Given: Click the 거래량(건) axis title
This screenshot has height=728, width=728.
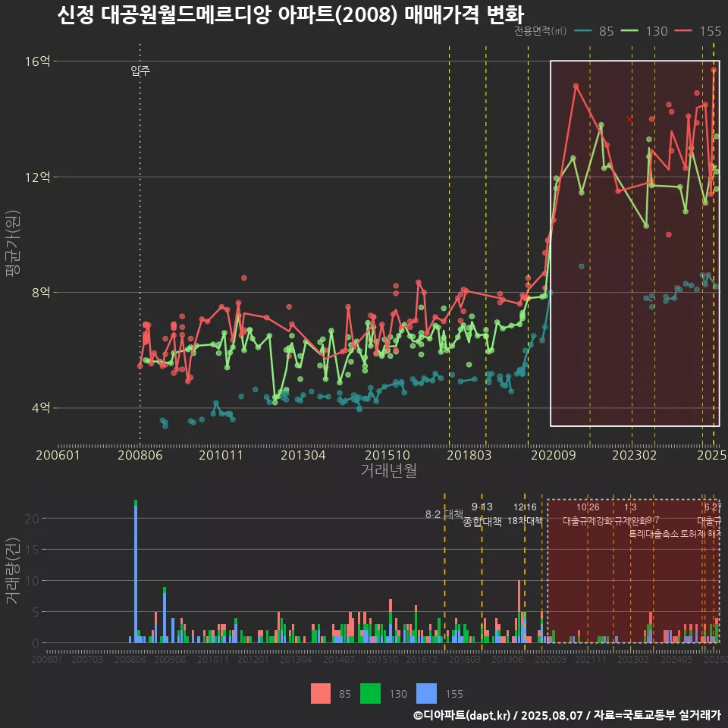Looking at the screenshot, I should pyautogui.click(x=13, y=571).
